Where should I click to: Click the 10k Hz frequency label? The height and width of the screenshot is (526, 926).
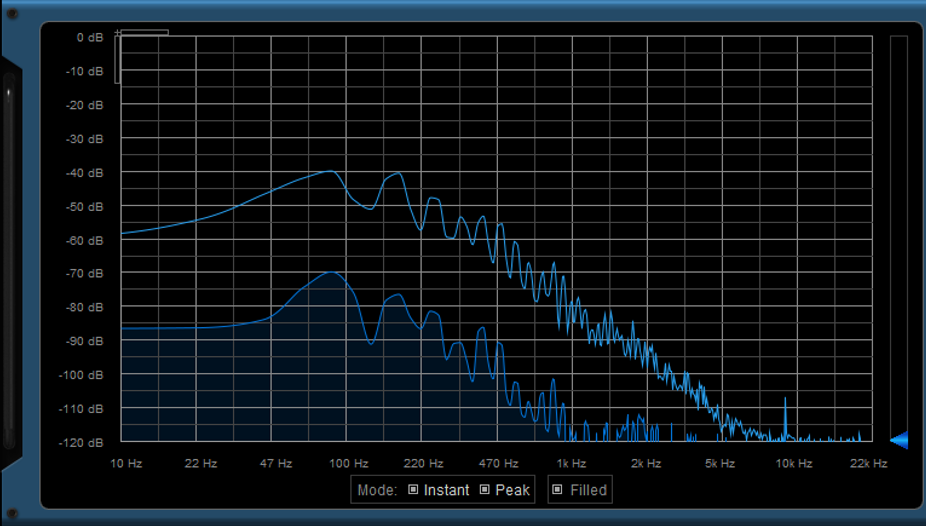pyautogui.click(x=794, y=463)
